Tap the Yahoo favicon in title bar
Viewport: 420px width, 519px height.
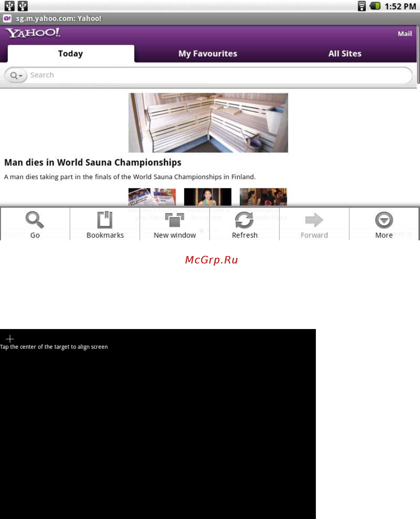[7, 18]
